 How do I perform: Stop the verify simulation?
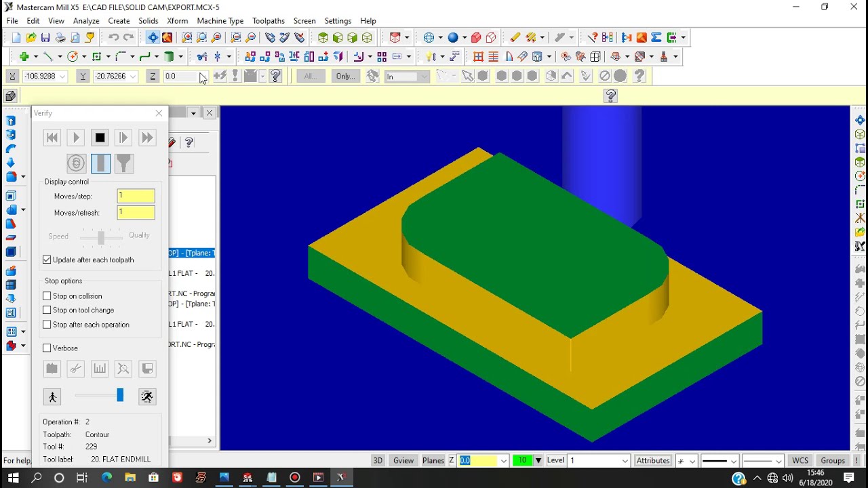[100, 138]
